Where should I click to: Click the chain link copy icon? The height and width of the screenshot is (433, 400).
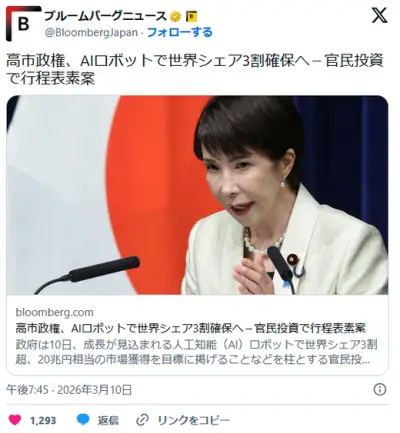pos(143,420)
